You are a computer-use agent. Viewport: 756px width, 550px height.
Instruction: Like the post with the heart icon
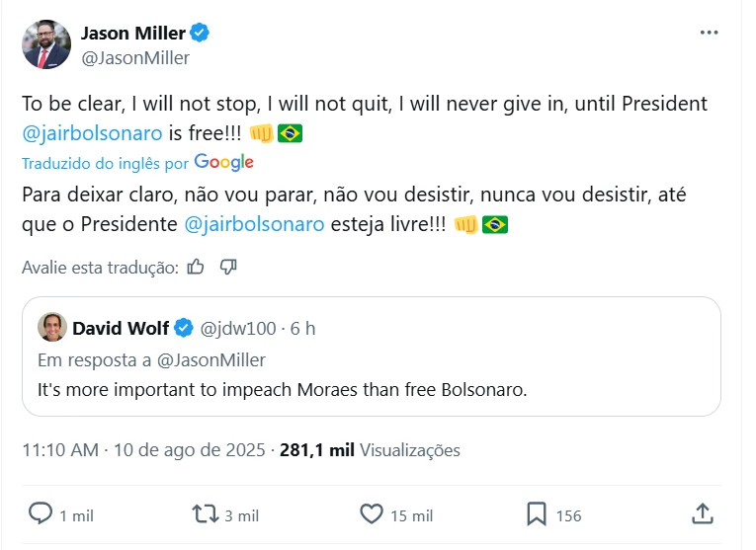coord(371,513)
